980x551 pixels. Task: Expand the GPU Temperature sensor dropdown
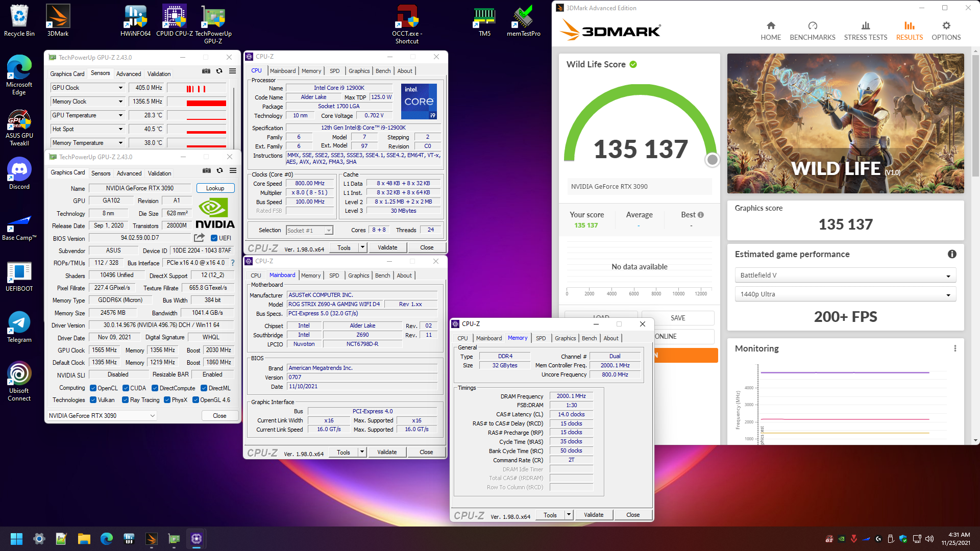pos(120,115)
